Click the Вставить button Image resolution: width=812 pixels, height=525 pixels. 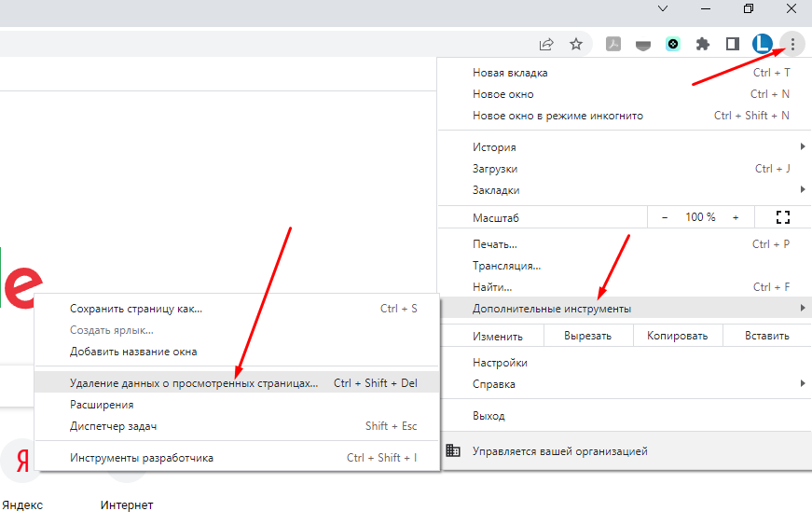pos(767,336)
